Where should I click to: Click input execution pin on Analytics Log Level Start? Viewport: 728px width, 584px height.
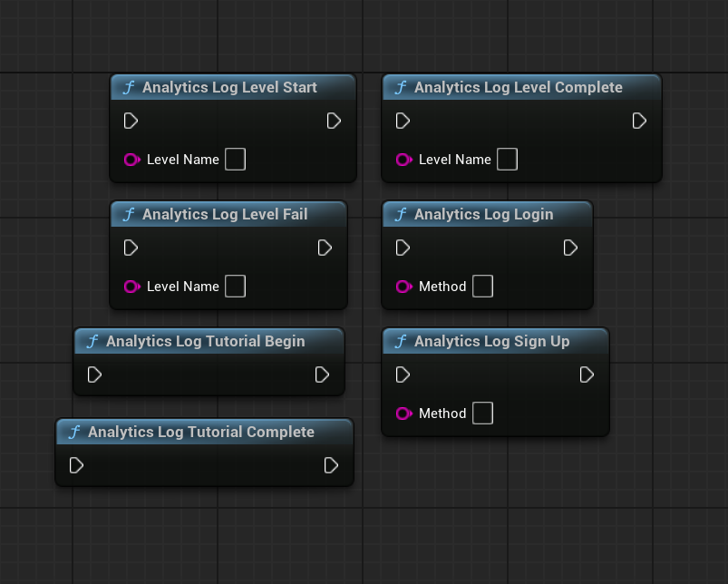click(131, 121)
